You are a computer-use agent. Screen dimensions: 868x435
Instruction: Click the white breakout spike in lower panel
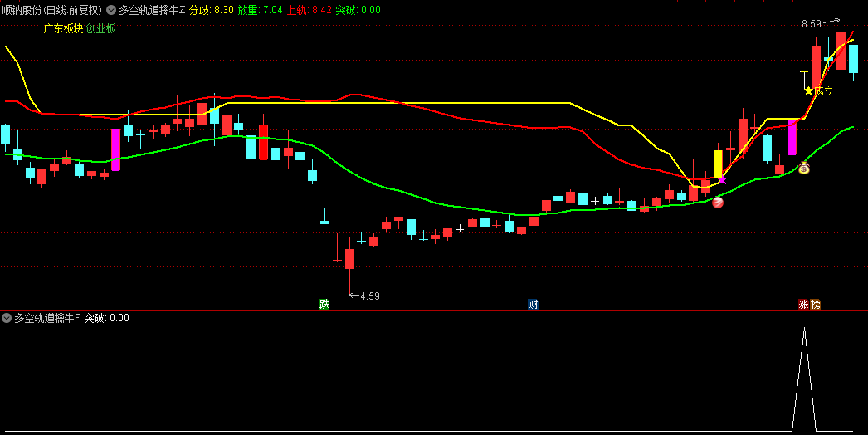[804, 379]
